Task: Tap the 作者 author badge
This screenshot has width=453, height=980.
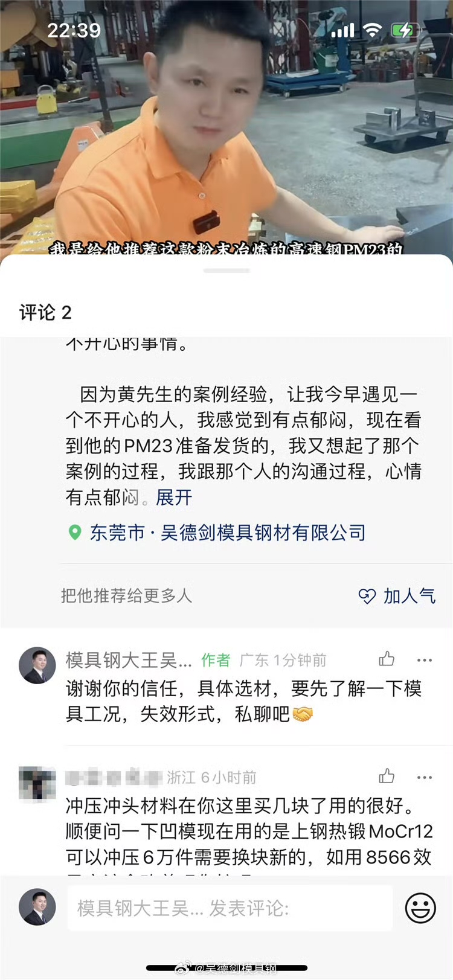Action: [216, 660]
